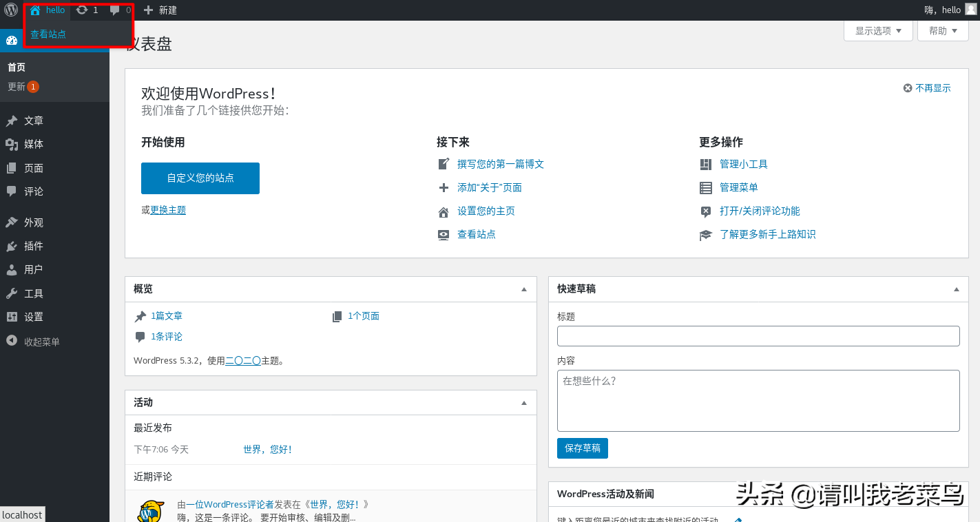
Task: Open the 显示选项 dropdown
Action: tap(878, 31)
